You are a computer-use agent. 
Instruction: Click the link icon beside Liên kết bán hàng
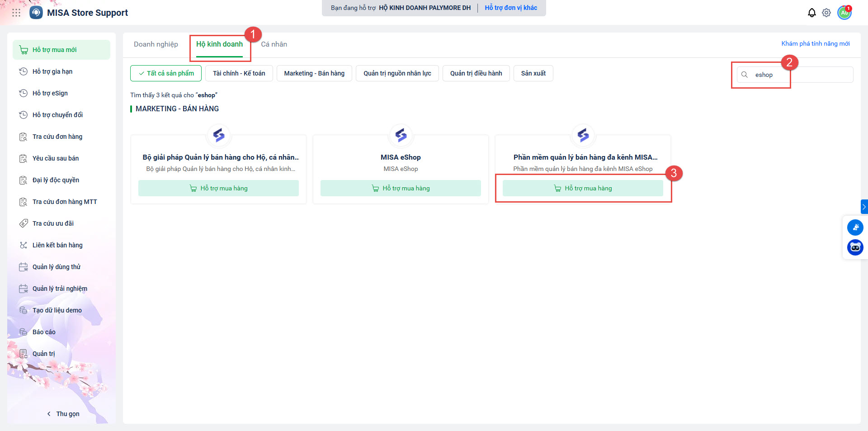click(24, 245)
